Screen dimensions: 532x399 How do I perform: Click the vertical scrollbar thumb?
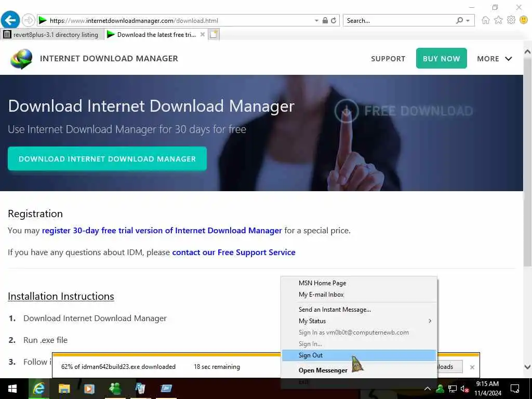pos(528,163)
